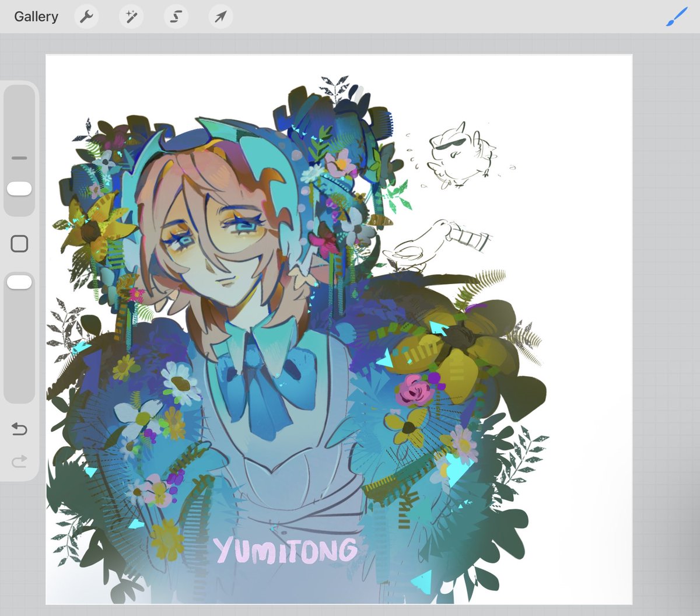700x616 pixels.
Task: Tap the YUMITONG signature text on canvas
Action: (x=285, y=551)
